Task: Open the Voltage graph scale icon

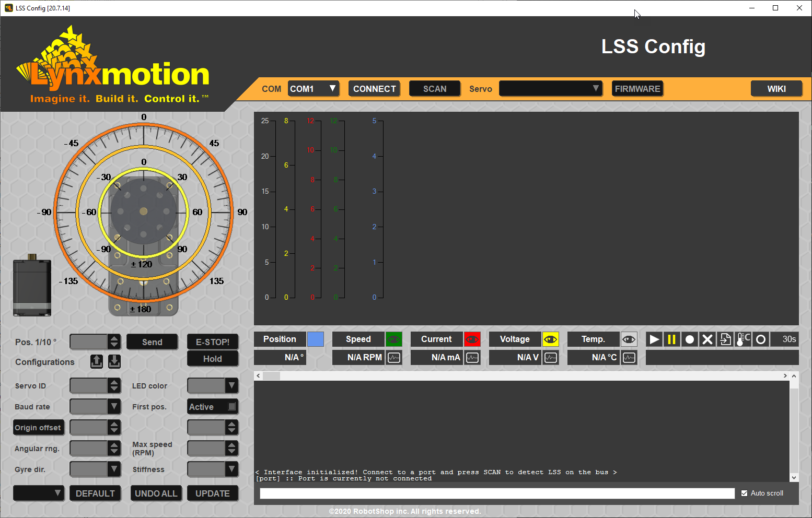Action: [x=551, y=358]
